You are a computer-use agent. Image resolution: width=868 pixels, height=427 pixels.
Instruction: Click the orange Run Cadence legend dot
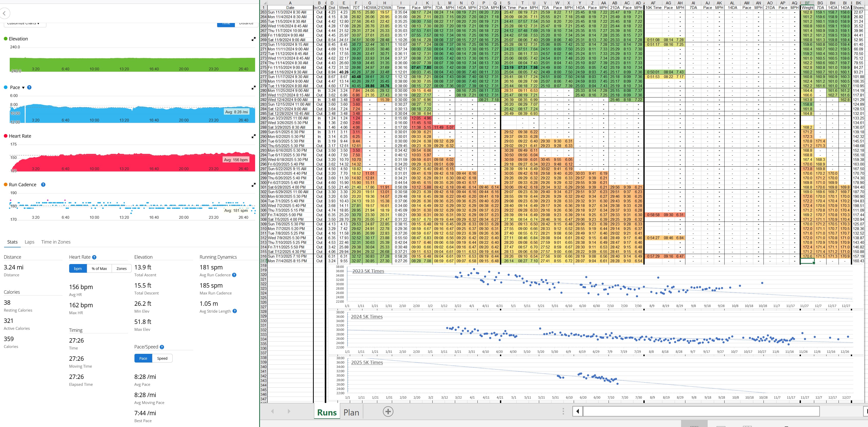click(x=5, y=185)
